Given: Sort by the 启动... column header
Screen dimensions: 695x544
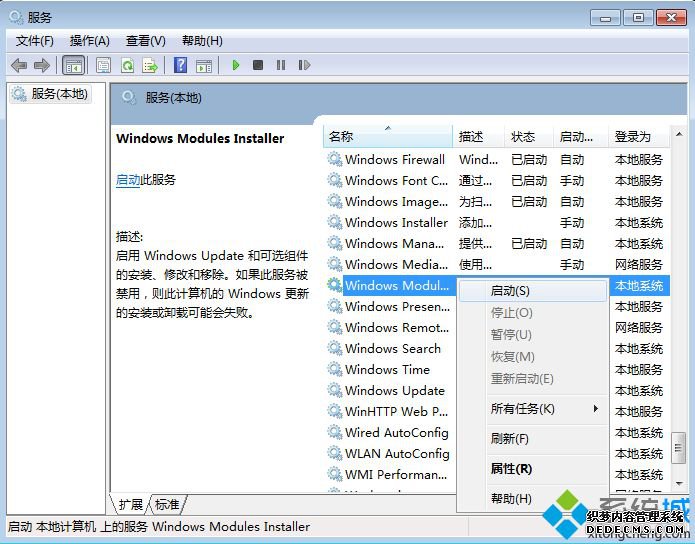Looking at the screenshot, I should (581, 137).
